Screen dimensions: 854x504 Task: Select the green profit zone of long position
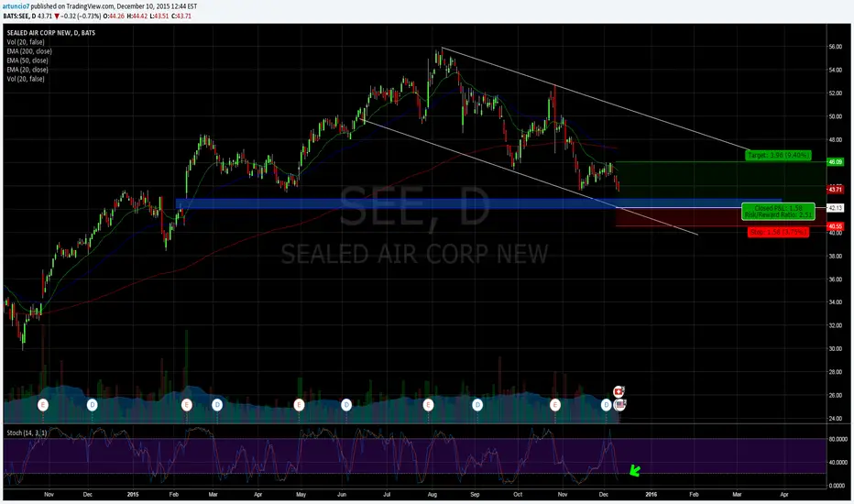[721, 184]
